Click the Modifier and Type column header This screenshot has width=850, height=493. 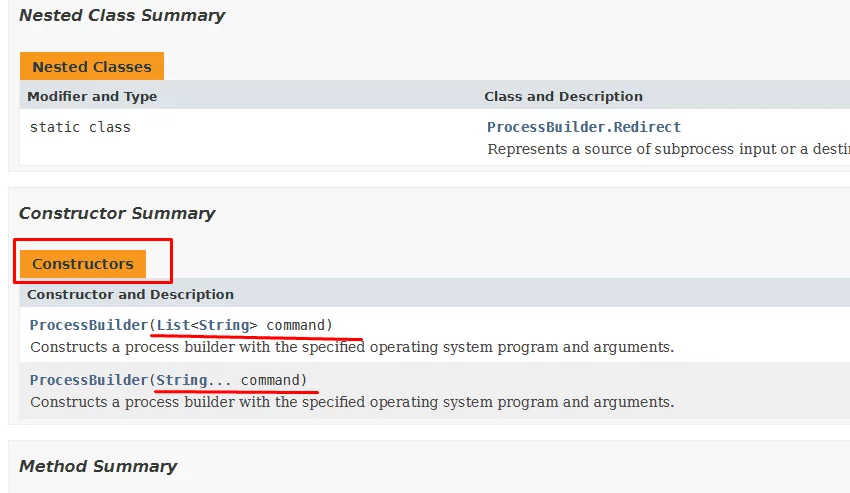pyautogui.click(x=92, y=97)
